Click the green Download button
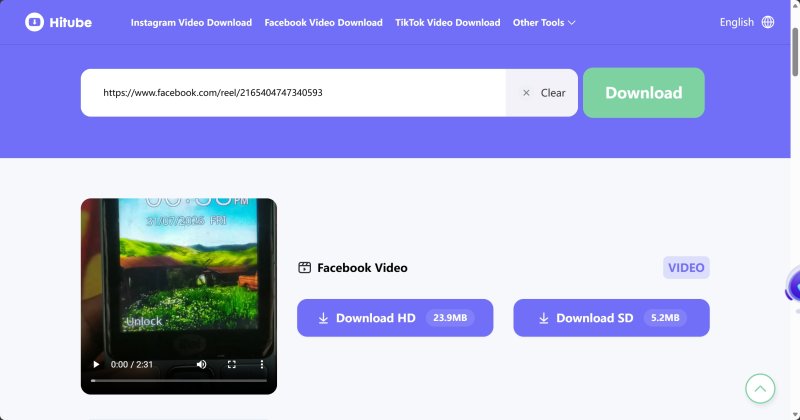The height and width of the screenshot is (420, 800). (x=644, y=93)
